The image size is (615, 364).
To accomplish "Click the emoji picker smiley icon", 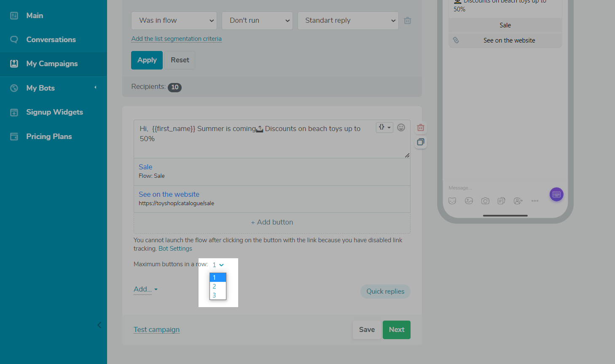I will coord(401,127).
